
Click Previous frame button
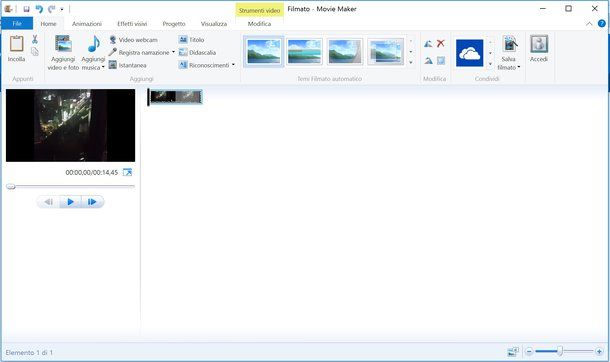point(48,202)
